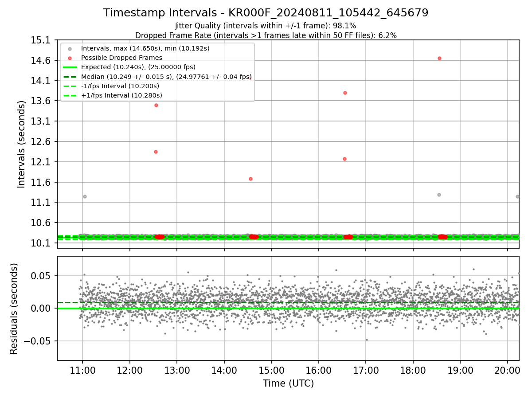
Task: Click the lowest residual point near 17:00
Action: pos(367,340)
